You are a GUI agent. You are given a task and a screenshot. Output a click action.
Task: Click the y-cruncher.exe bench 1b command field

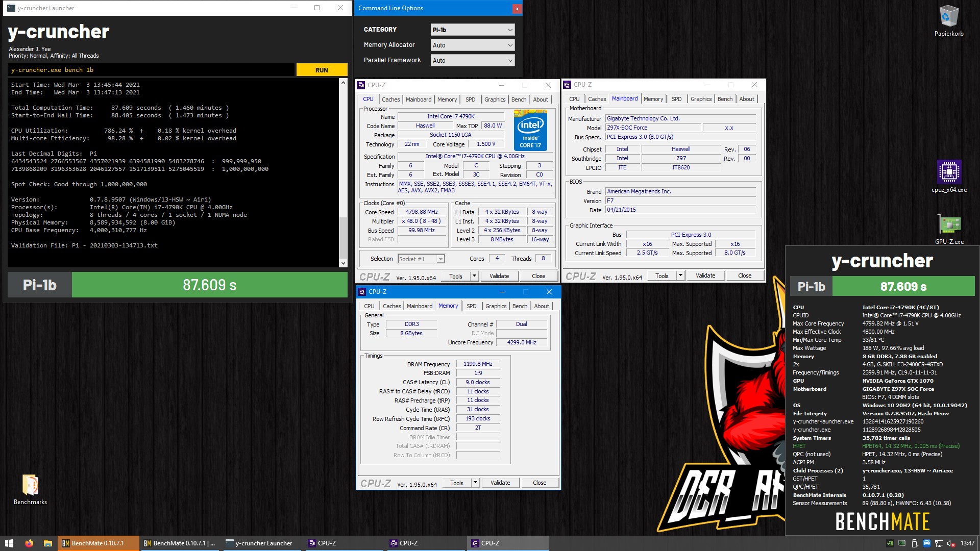coord(151,70)
